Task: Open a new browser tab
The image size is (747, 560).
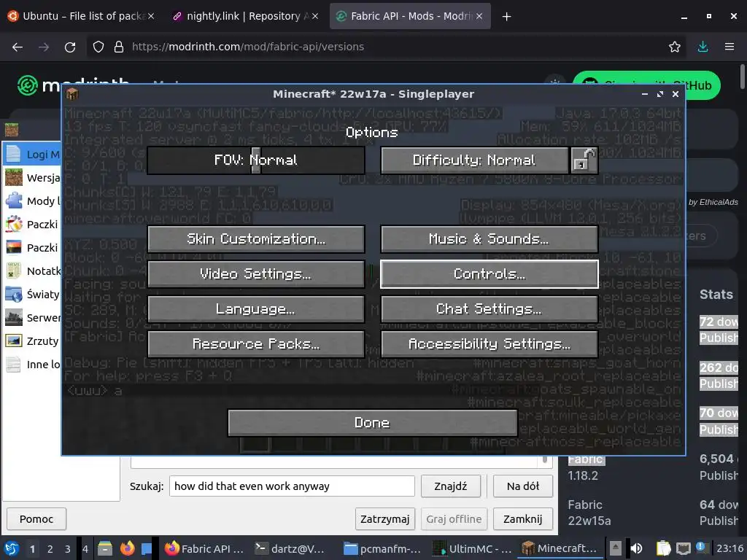Action: (x=506, y=17)
